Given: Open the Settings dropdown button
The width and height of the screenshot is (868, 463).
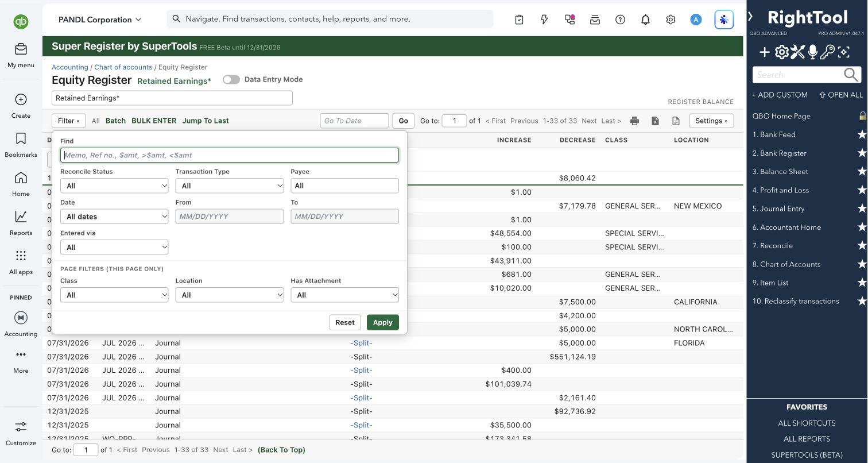Looking at the screenshot, I should pos(711,121).
